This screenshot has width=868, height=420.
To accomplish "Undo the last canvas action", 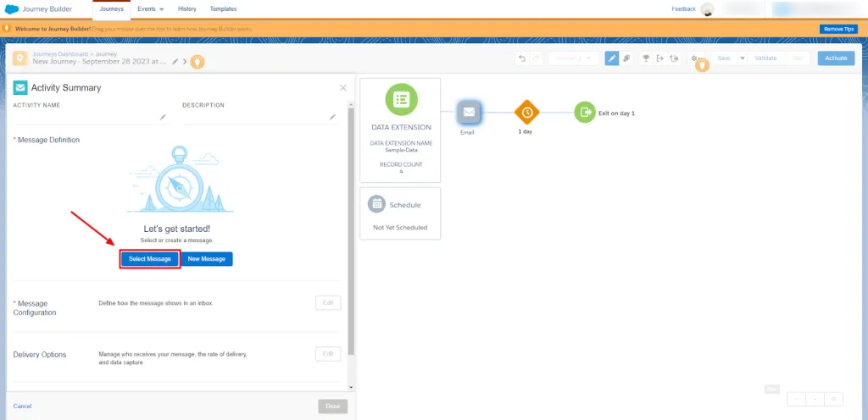I will [x=522, y=58].
